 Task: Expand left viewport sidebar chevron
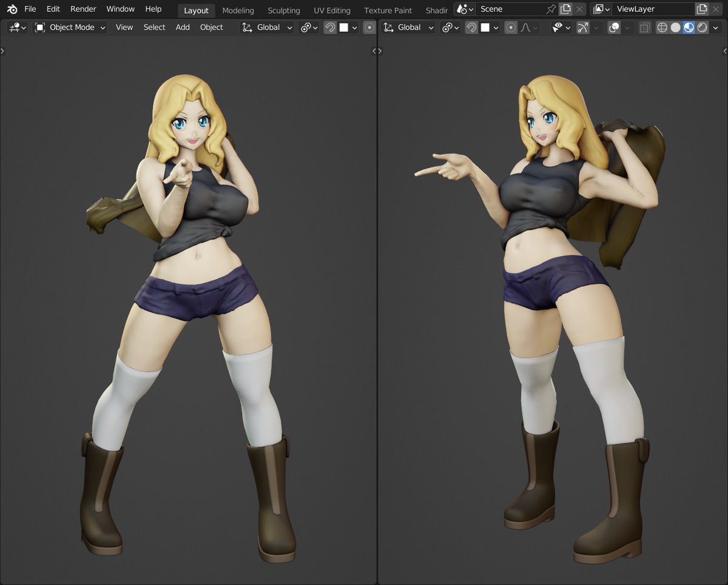374,52
